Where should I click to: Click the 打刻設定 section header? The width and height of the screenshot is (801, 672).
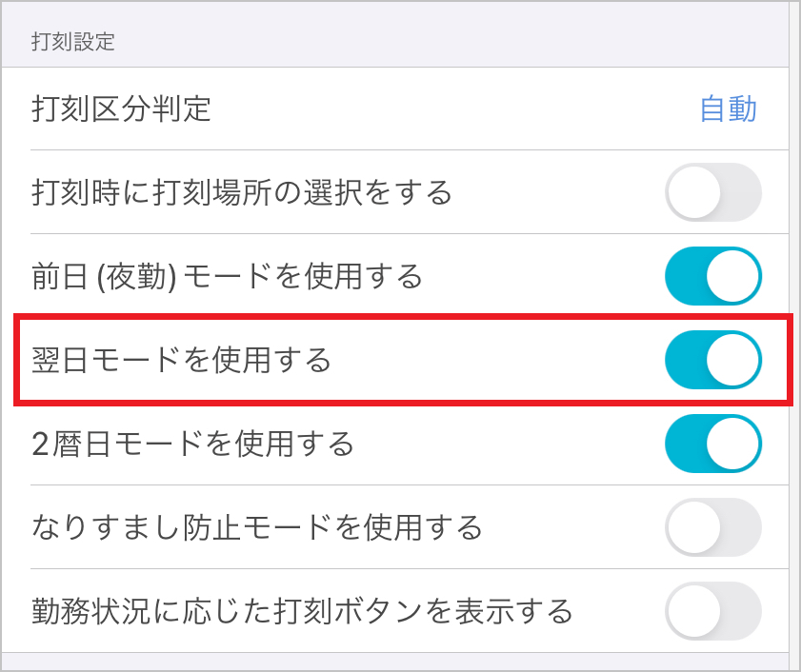(x=73, y=42)
